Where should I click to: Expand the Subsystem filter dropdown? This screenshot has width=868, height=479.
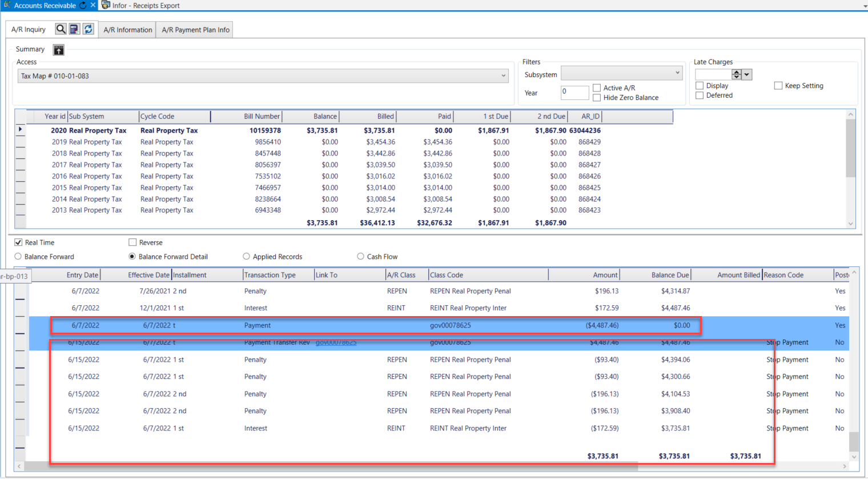point(677,73)
